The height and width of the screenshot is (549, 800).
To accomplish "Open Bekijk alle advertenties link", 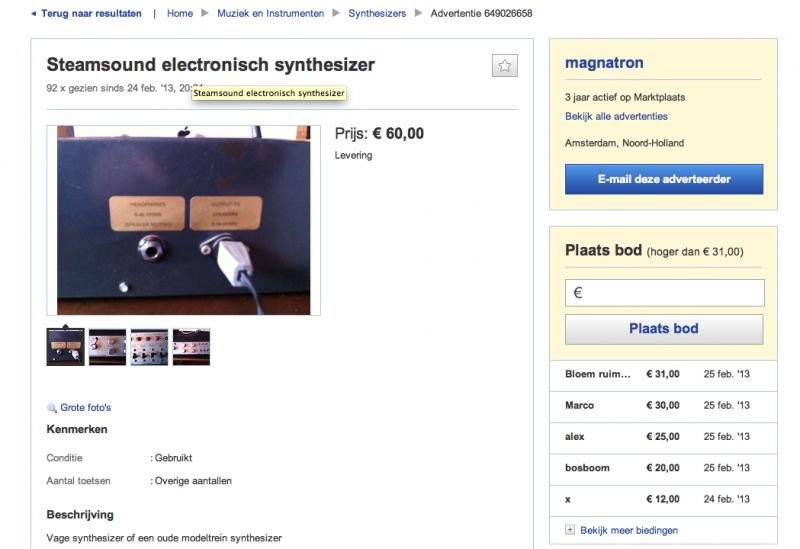I will click(616, 116).
